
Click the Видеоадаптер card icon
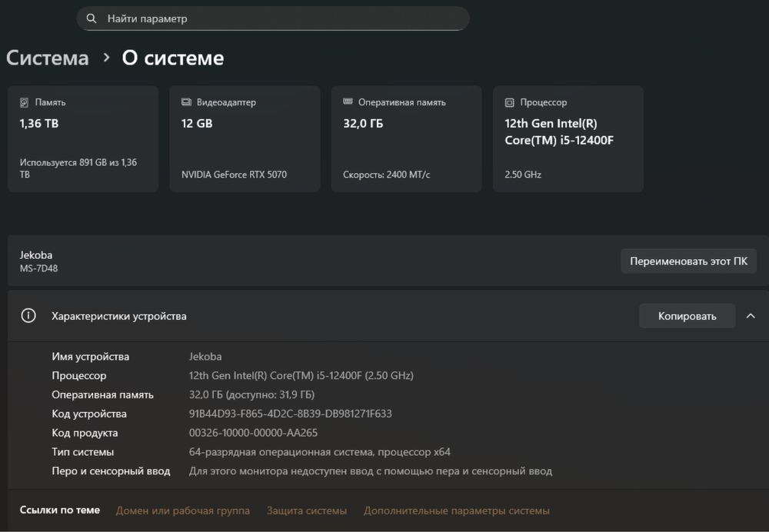(x=186, y=102)
